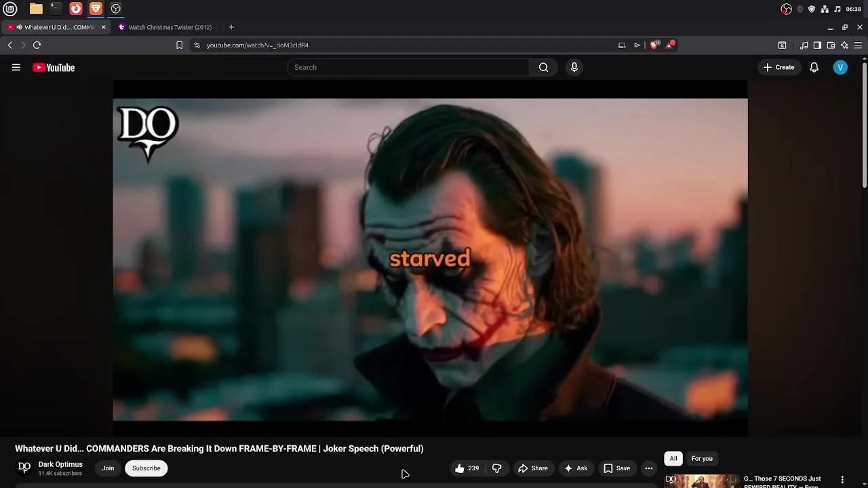Click the Join membership button
The image size is (868, 488).
[108, 468]
